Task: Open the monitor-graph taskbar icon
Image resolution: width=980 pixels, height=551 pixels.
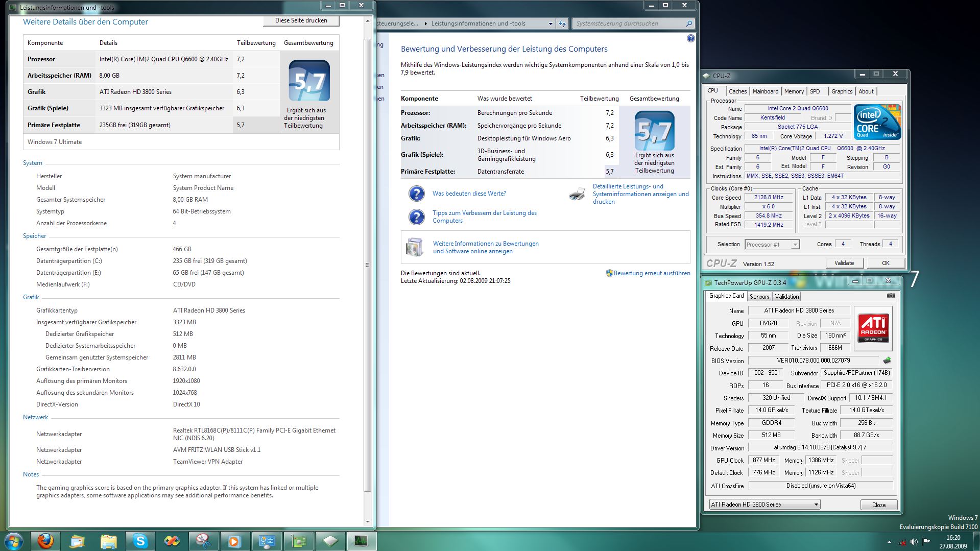Action: coord(362,541)
